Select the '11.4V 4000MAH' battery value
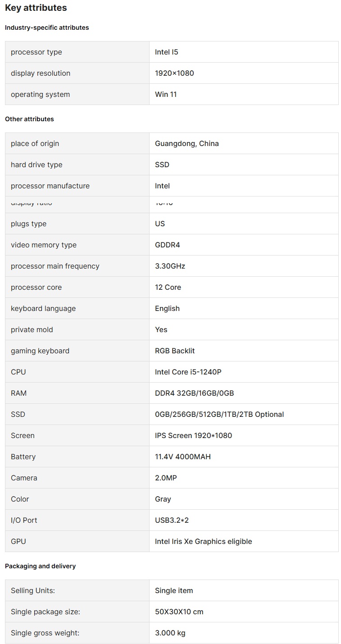The height and width of the screenshot is (644, 341). click(x=182, y=457)
